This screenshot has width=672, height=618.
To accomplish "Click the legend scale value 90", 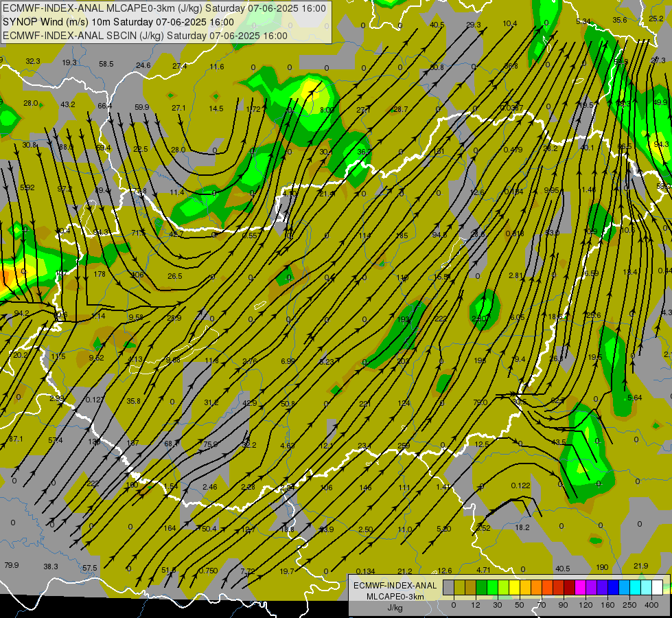I will tap(564, 605).
